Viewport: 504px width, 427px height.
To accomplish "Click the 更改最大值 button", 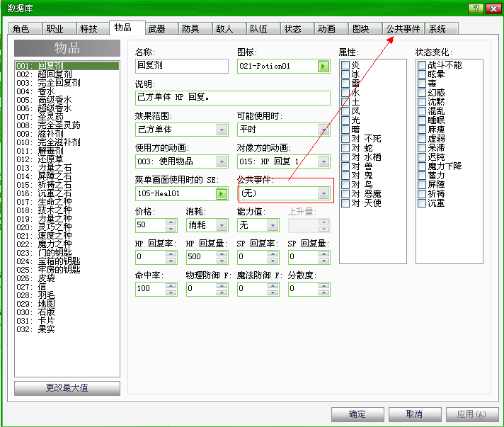I will point(67,388).
